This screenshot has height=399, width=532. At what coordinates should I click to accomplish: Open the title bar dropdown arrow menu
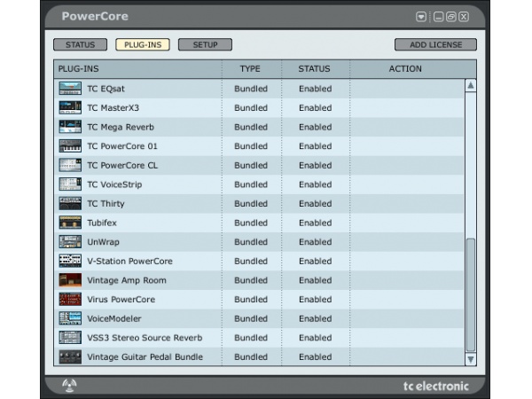pos(421,17)
